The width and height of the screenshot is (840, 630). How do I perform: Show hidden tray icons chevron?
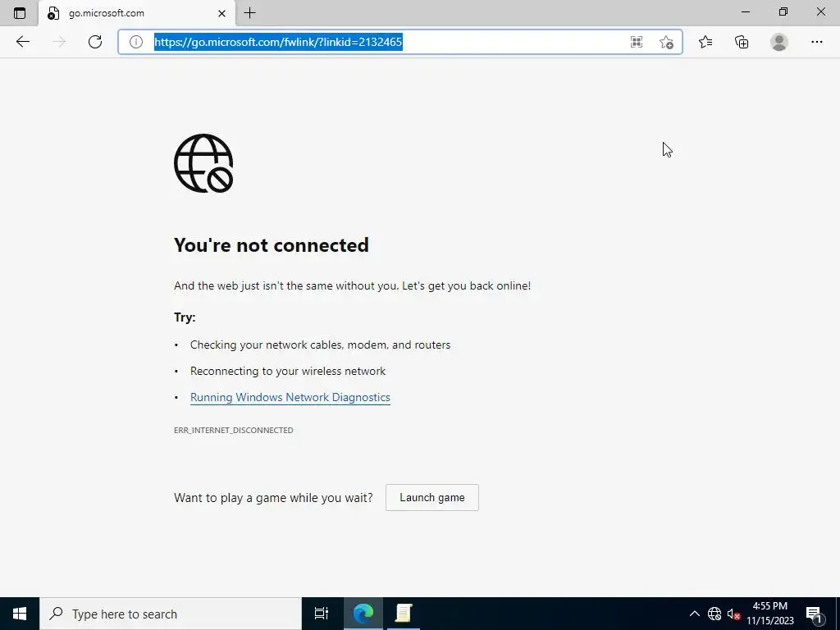coord(694,614)
